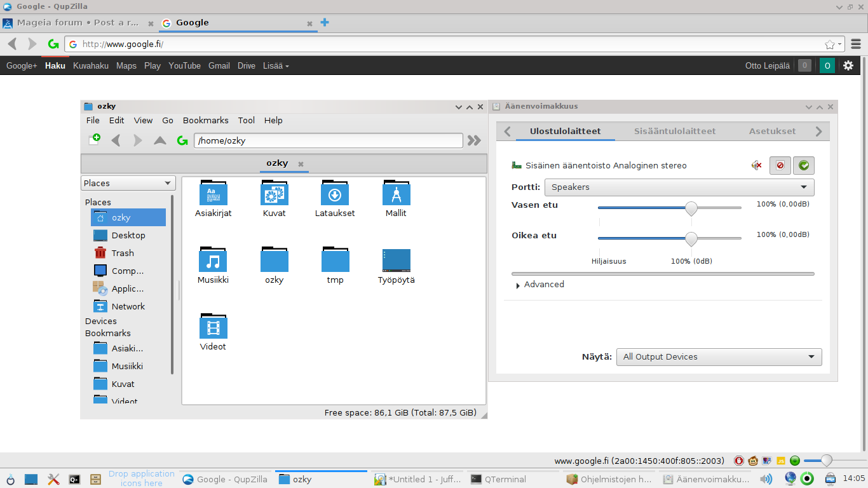868x488 pixels.
Task: Open the Portti Speakers dropdown
Action: click(x=679, y=187)
